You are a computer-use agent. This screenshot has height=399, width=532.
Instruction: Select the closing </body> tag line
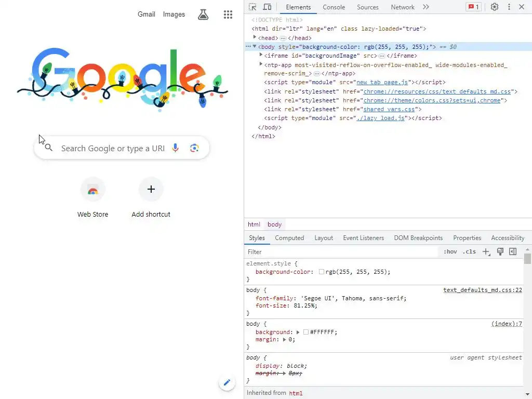270,128
